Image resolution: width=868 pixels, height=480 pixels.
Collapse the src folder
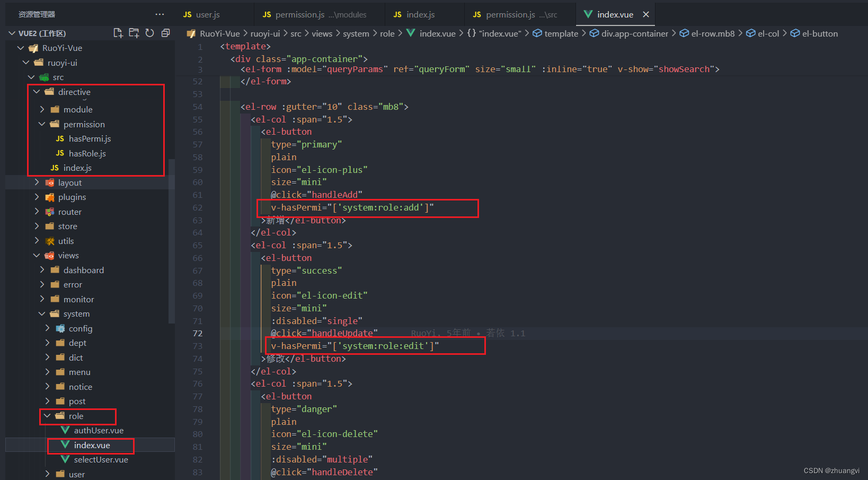click(31, 77)
